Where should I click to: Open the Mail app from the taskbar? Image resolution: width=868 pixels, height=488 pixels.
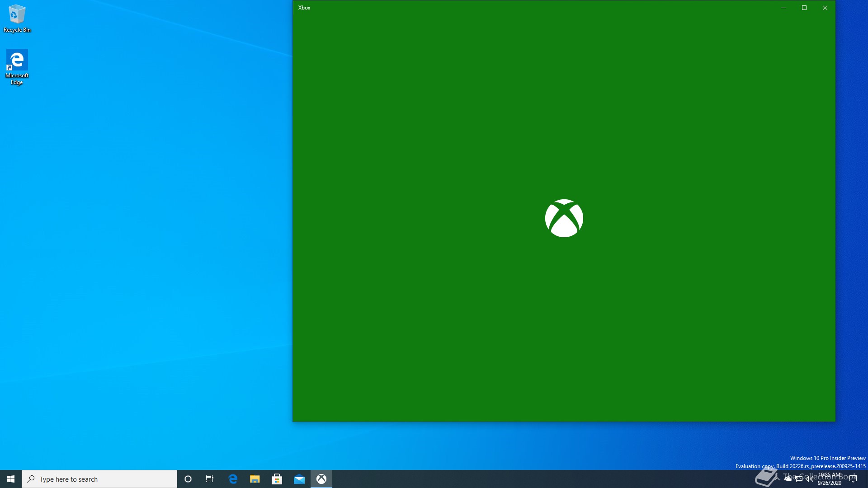click(299, 479)
